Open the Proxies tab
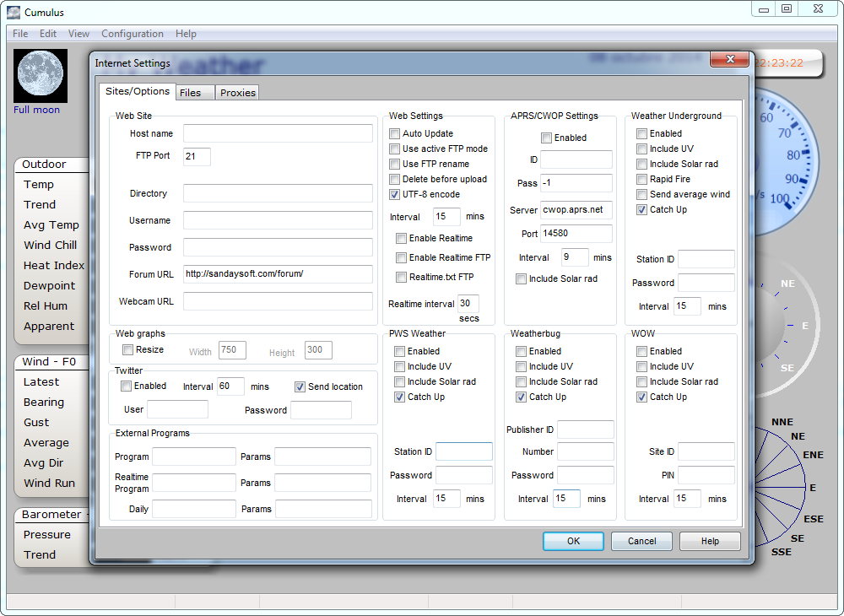844x616 pixels. pos(237,93)
